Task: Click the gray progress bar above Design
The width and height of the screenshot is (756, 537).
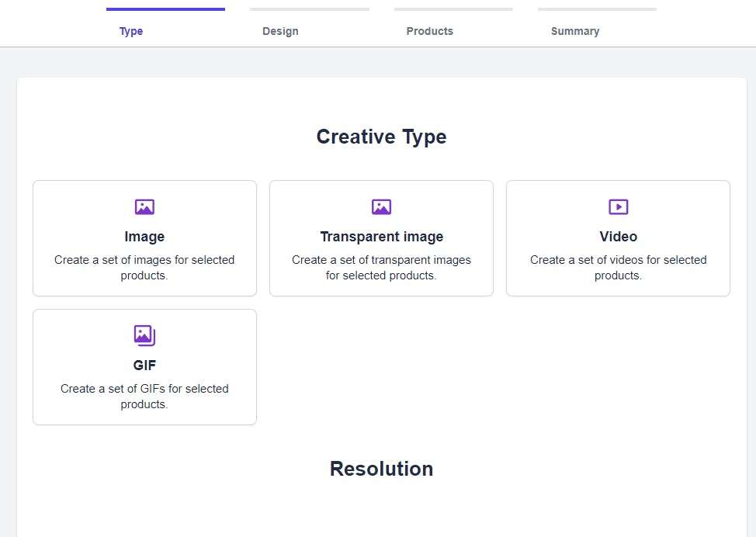Action: click(x=309, y=9)
